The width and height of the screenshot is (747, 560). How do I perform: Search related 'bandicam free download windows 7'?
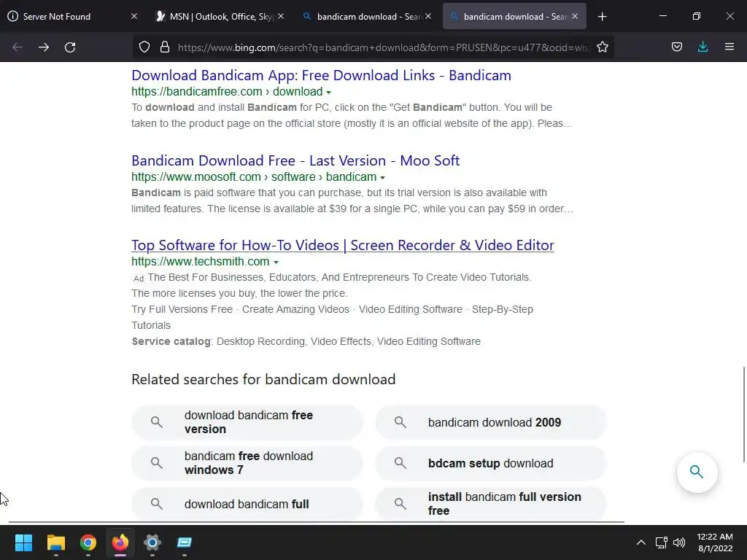point(247,463)
